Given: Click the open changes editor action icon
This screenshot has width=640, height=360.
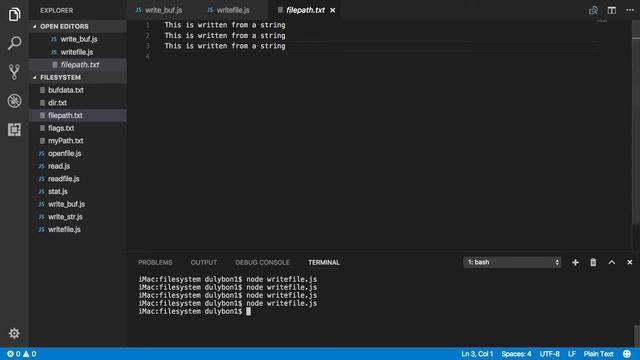Looking at the screenshot, I should [x=593, y=10].
